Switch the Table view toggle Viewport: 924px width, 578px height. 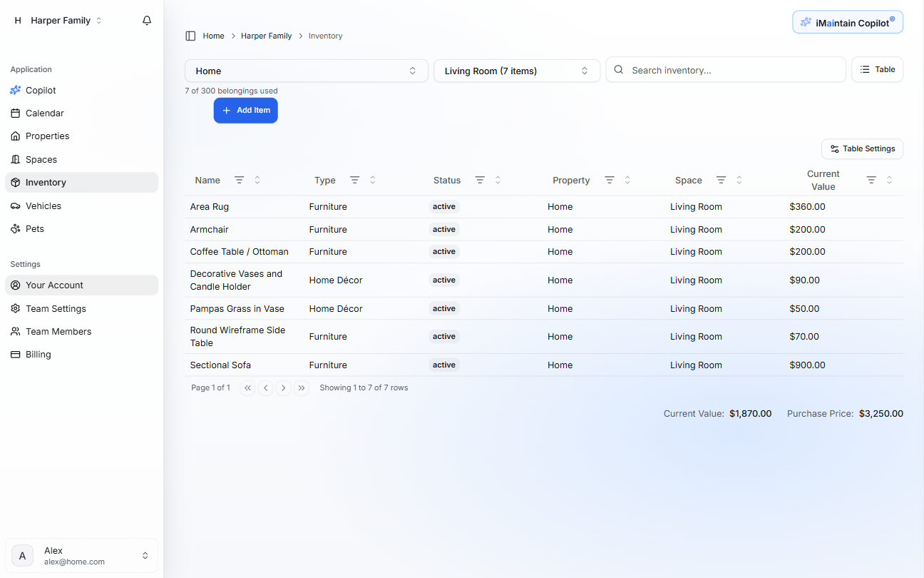[877, 70]
